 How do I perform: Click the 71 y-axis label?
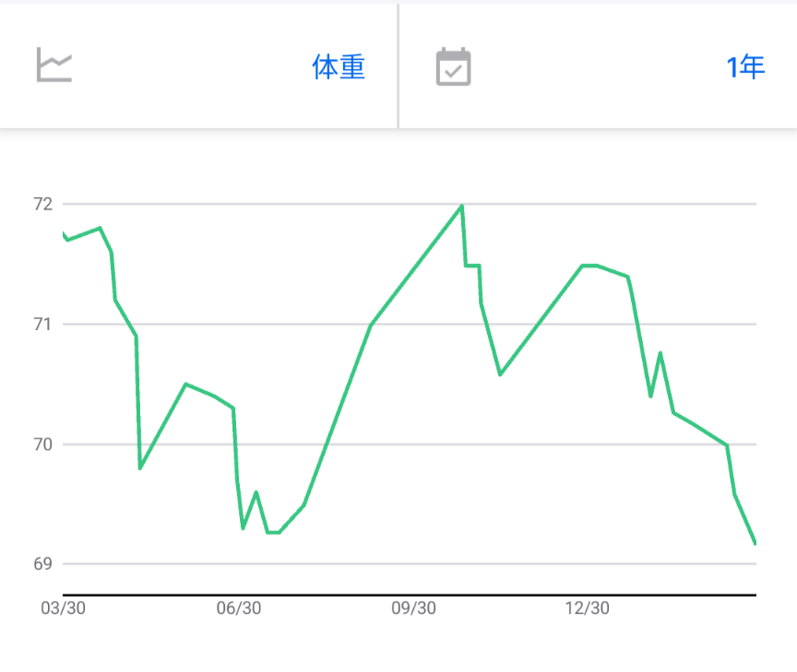(43, 324)
